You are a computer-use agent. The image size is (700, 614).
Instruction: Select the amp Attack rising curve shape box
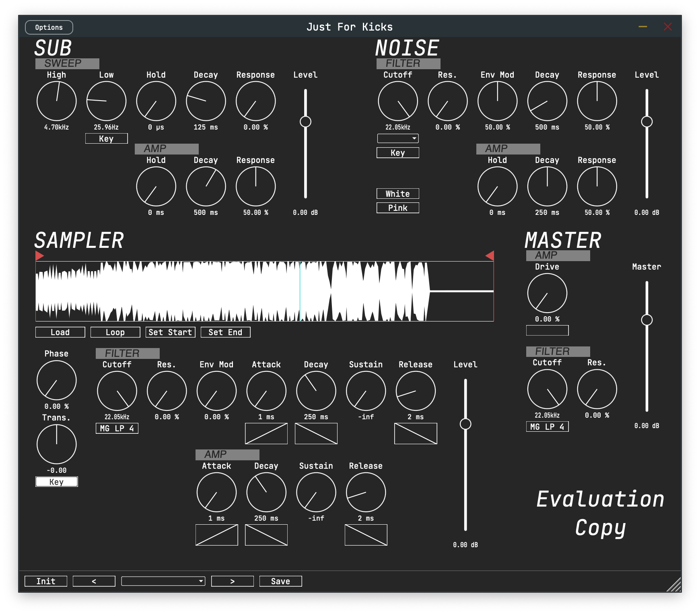[x=216, y=535]
